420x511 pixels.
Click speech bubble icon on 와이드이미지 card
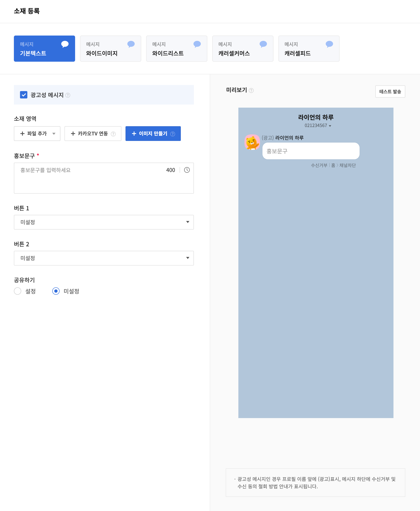click(131, 44)
